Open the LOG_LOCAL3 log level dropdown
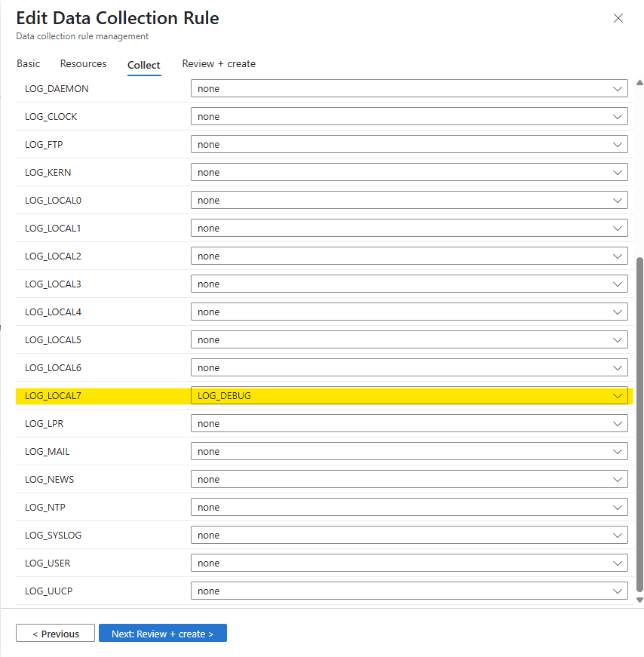 tap(409, 284)
